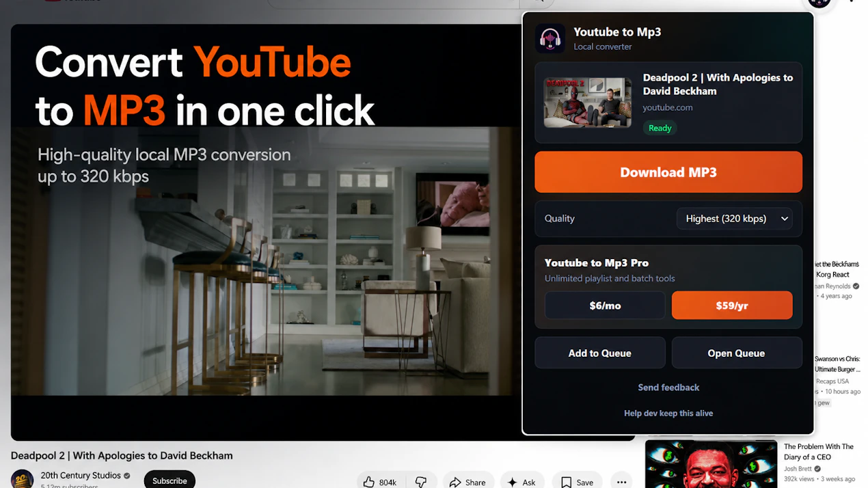Open the Send feedback link

668,388
